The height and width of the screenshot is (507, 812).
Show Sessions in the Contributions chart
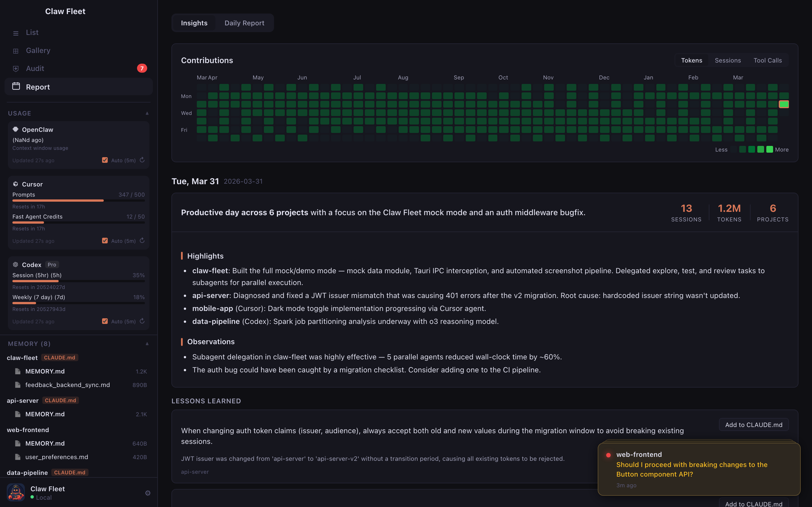click(x=727, y=60)
